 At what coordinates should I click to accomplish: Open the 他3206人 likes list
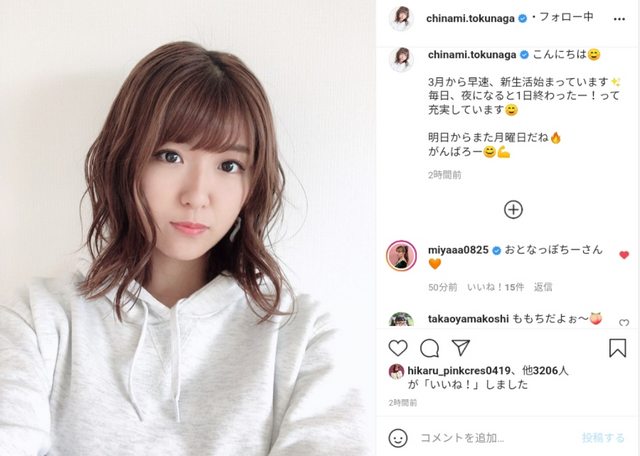(x=545, y=371)
